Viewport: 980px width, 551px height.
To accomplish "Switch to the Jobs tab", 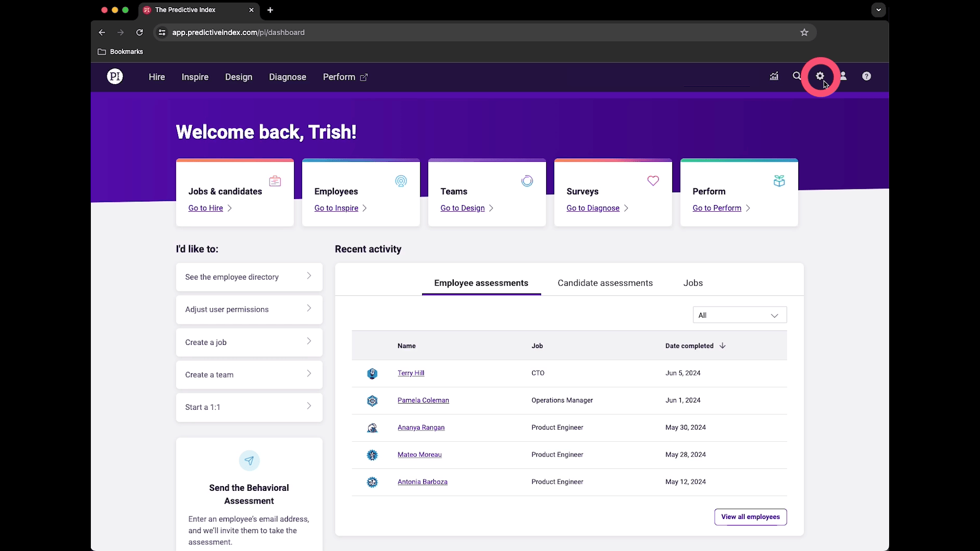I will coord(693,283).
